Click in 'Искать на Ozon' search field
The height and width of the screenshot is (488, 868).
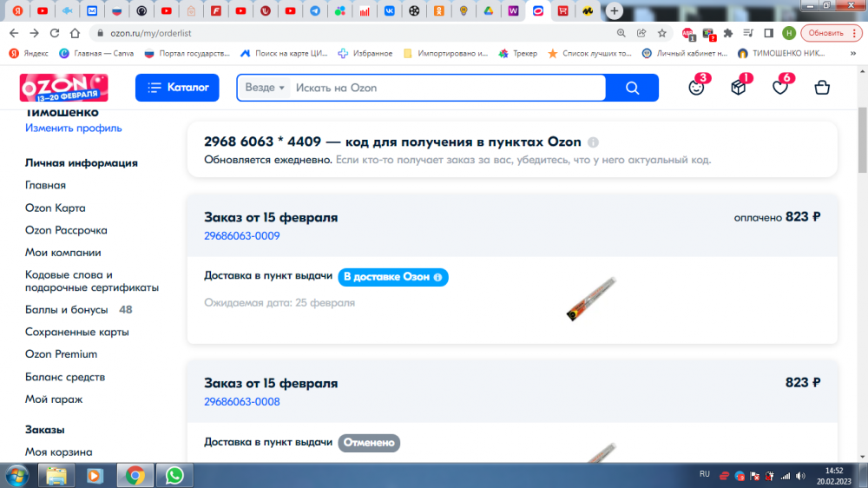coord(447,88)
